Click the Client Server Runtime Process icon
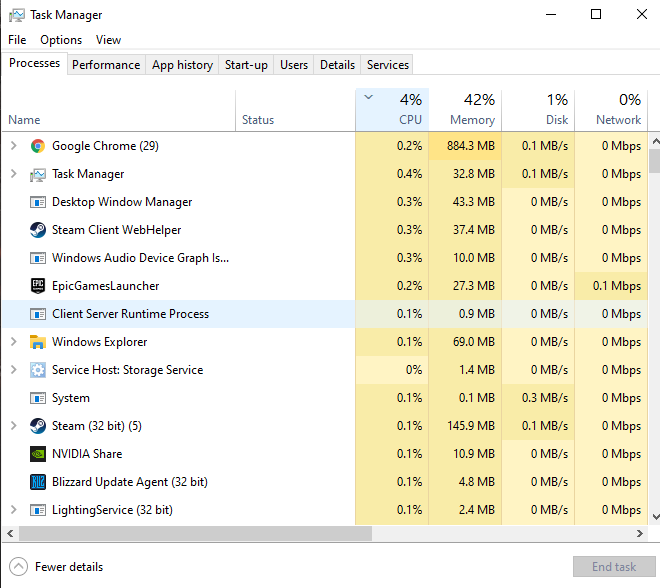Screen dimensions: 660x588 pos(38,314)
